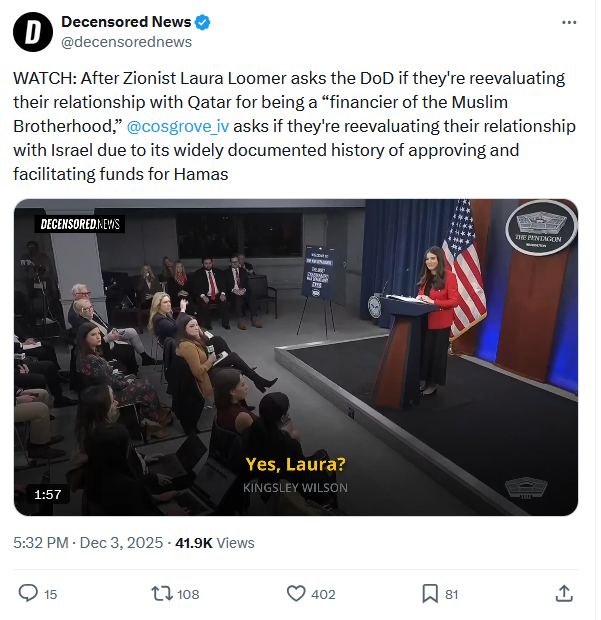Click the 15 replies count

click(x=51, y=594)
